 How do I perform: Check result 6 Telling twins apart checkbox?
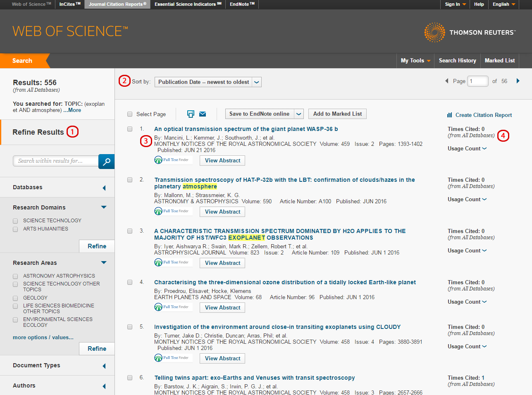click(130, 378)
